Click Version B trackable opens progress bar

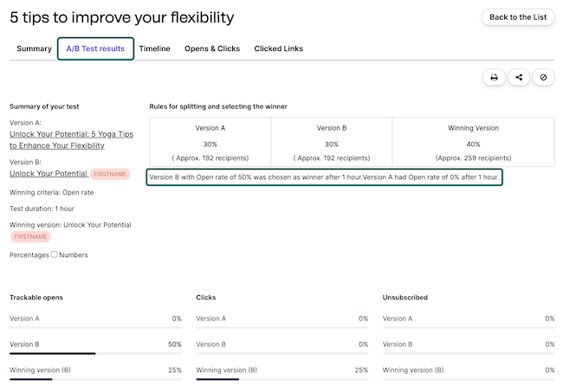(95, 353)
